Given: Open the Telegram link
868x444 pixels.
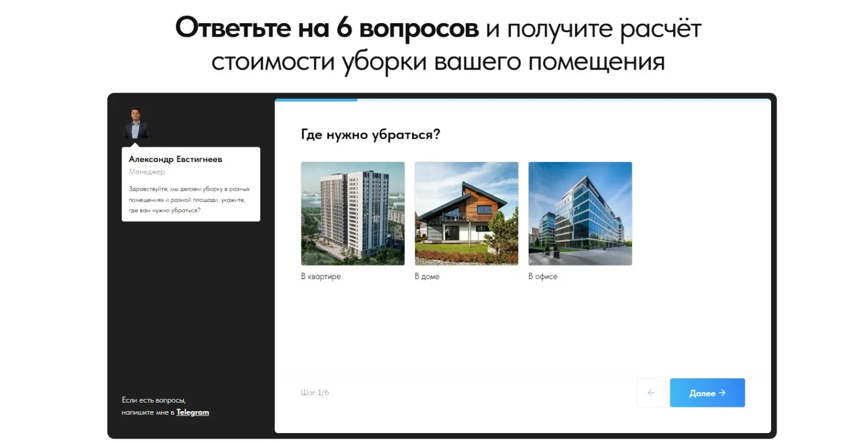Looking at the screenshot, I should (x=193, y=412).
